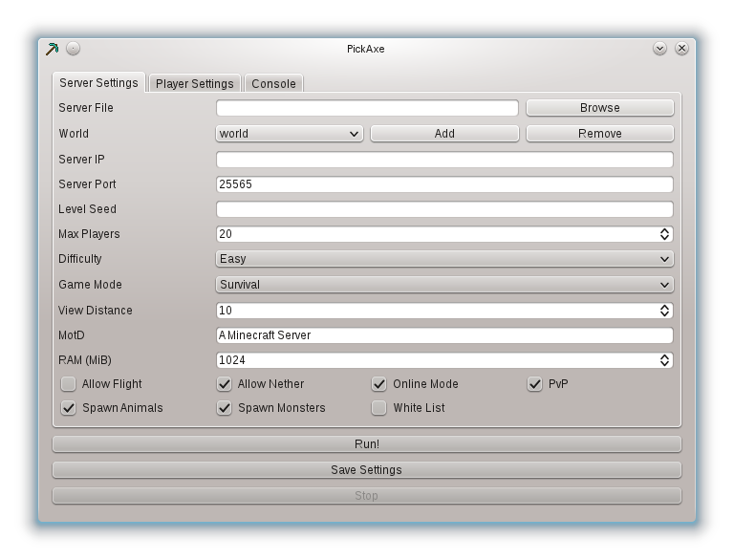Uncheck Spawn Monsters option

(225, 408)
